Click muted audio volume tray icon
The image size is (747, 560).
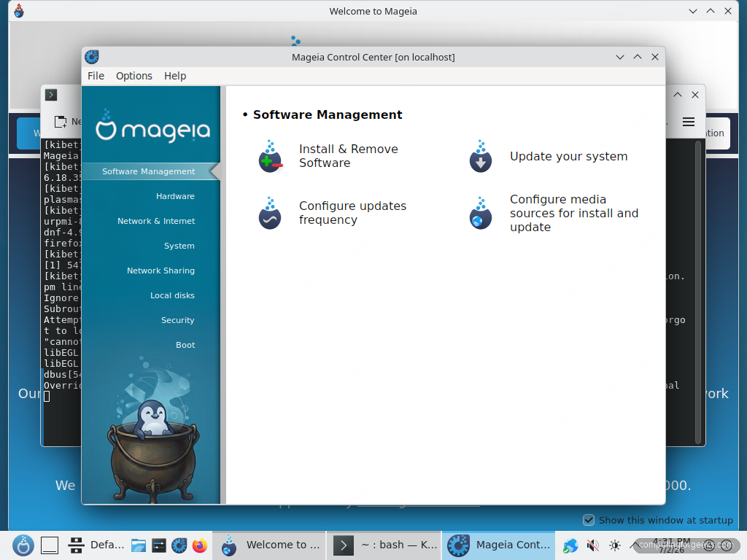[592, 545]
